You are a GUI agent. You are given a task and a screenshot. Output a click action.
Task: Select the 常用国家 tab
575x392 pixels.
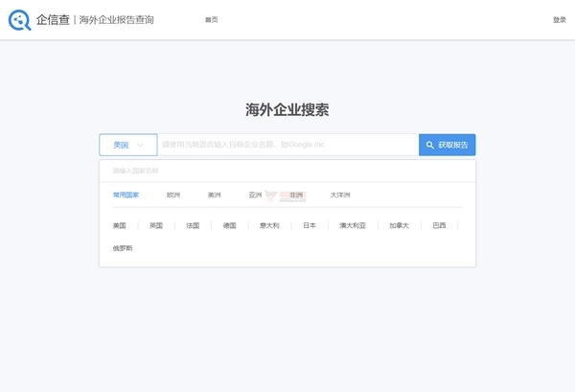[126, 195]
